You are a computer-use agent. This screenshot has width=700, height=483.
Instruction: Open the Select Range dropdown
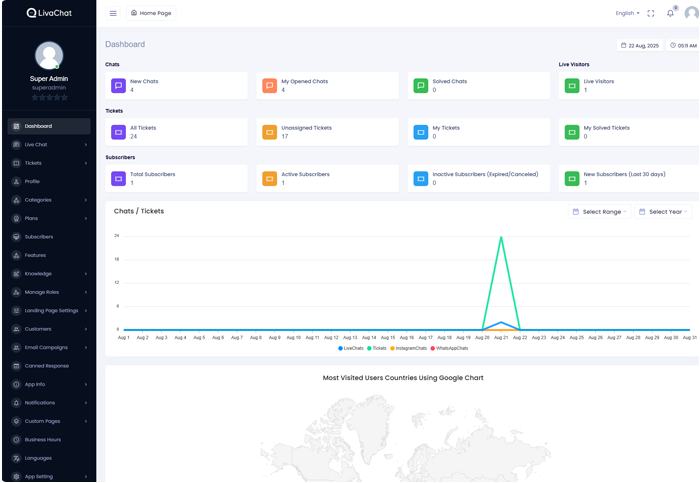tap(599, 212)
